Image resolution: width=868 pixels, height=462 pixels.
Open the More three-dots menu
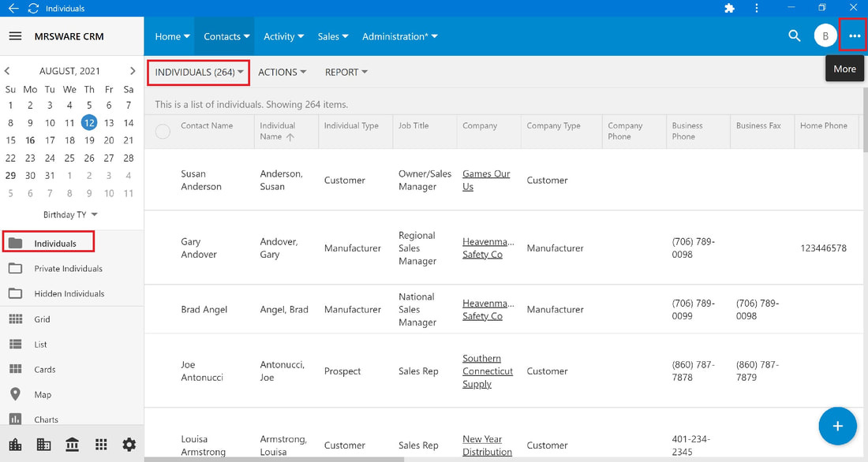(855, 36)
